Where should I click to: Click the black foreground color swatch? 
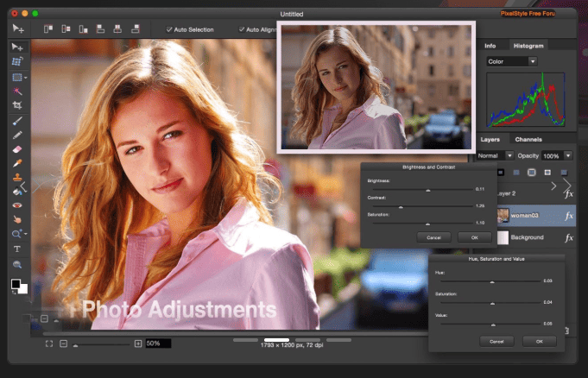[16, 283]
